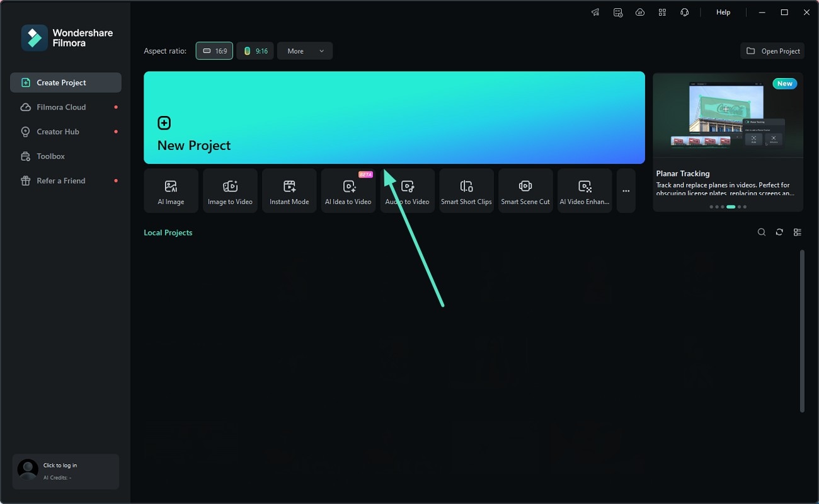This screenshot has width=819, height=504.
Task: Open Audio to Video tool
Action: 408,190
